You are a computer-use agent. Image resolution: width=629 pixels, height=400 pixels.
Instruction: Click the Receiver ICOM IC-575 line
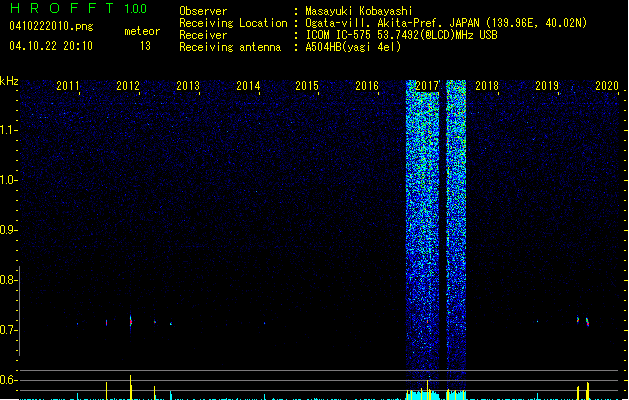coord(402,35)
